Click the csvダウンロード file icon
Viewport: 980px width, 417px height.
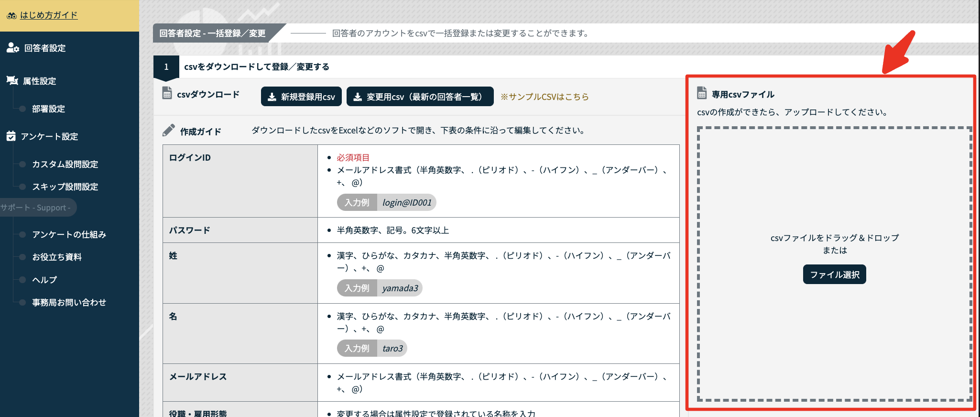point(167,93)
